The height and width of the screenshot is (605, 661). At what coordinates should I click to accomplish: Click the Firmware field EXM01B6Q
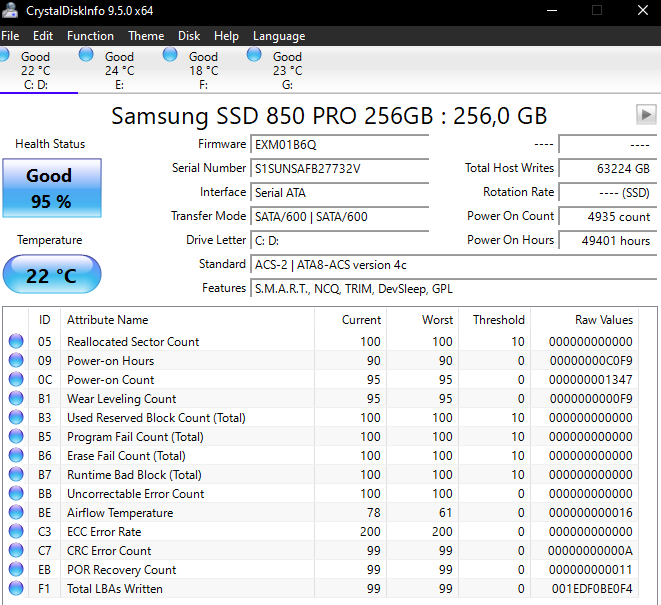tap(340, 145)
